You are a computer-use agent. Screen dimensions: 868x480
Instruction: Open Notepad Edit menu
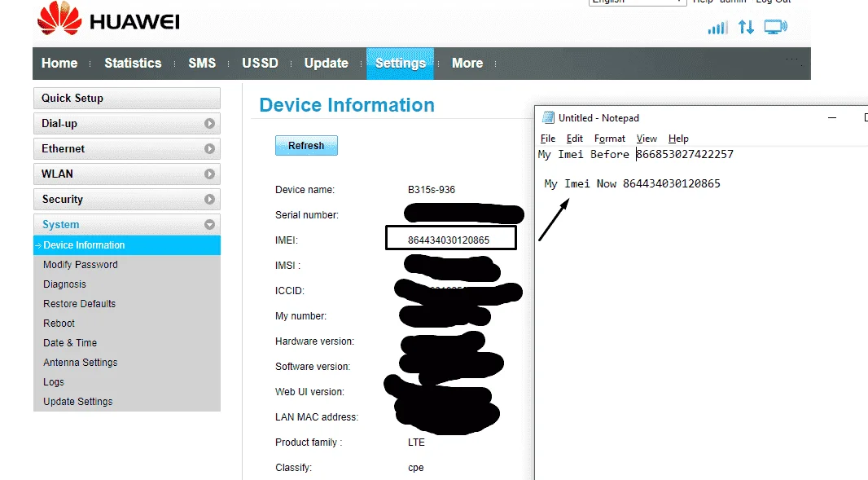pos(574,139)
